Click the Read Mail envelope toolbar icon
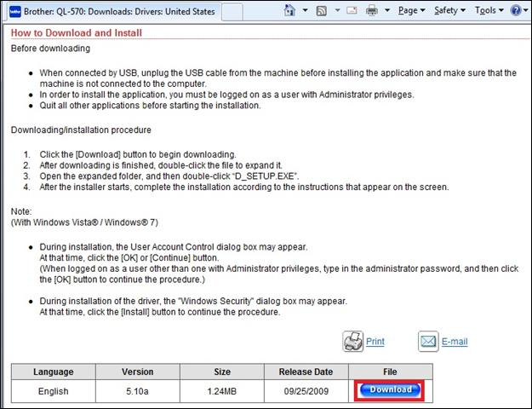The image size is (532, 409). tap(352, 11)
